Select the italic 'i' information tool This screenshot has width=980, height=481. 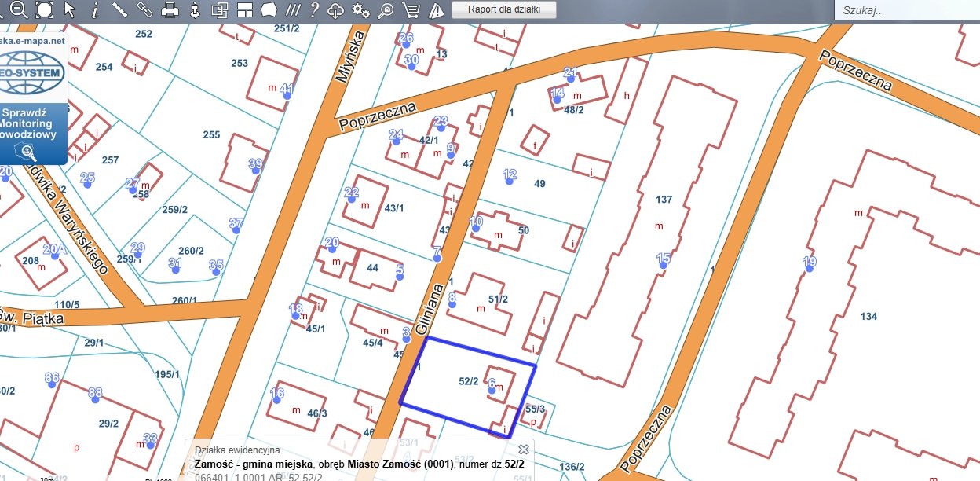(94, 10)
